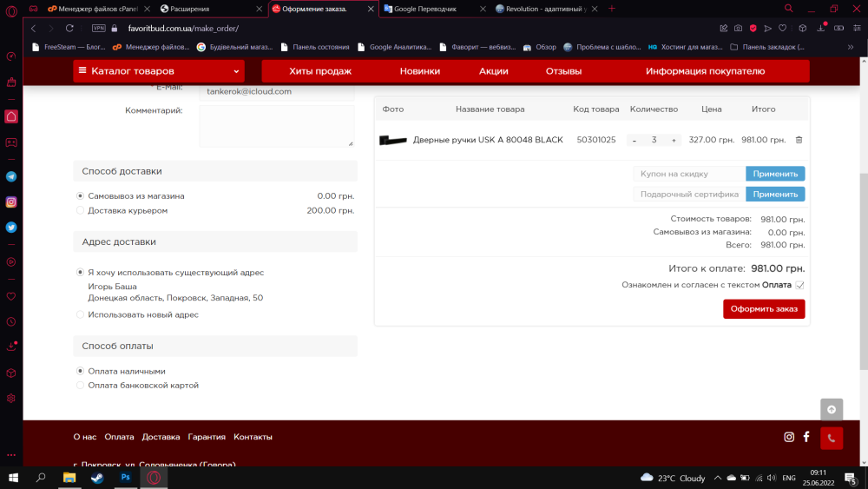This screenshot has height=489, width=868.
Task: Open Telegram in the Opera sidebar
Action: [x=11, y=176]
